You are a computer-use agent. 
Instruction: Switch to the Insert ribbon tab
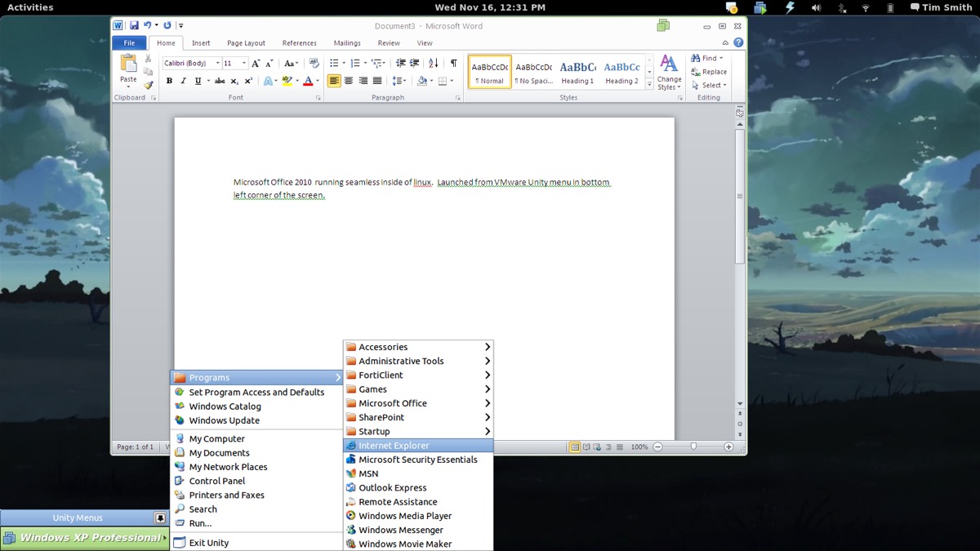[201, 43]
